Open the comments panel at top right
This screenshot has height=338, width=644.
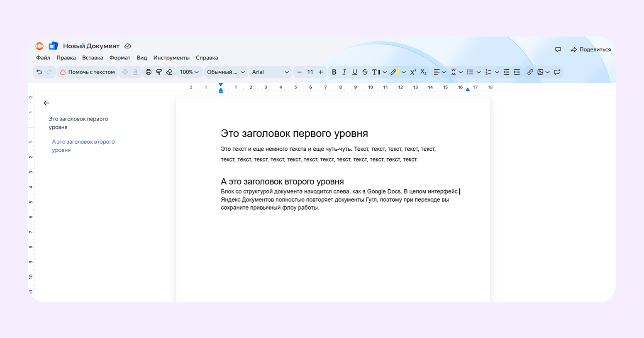pyautogui.click(x=558, y=49)
